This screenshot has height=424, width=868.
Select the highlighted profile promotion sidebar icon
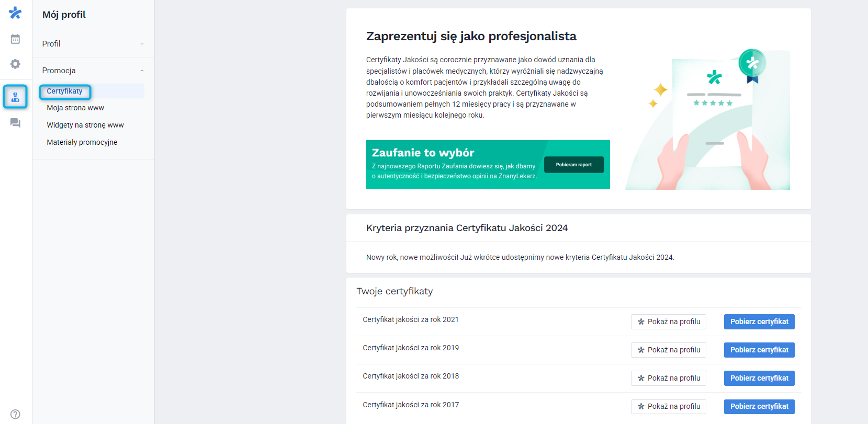[15, 97]
